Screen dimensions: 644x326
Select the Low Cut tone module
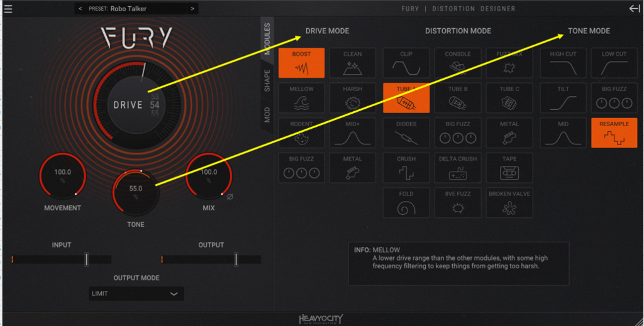(x=614, y=63)
